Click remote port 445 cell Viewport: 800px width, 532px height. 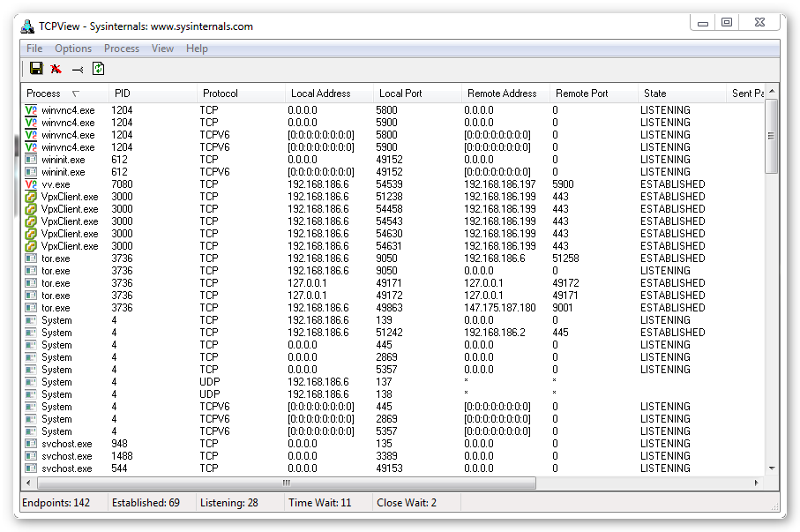(560, 333)
